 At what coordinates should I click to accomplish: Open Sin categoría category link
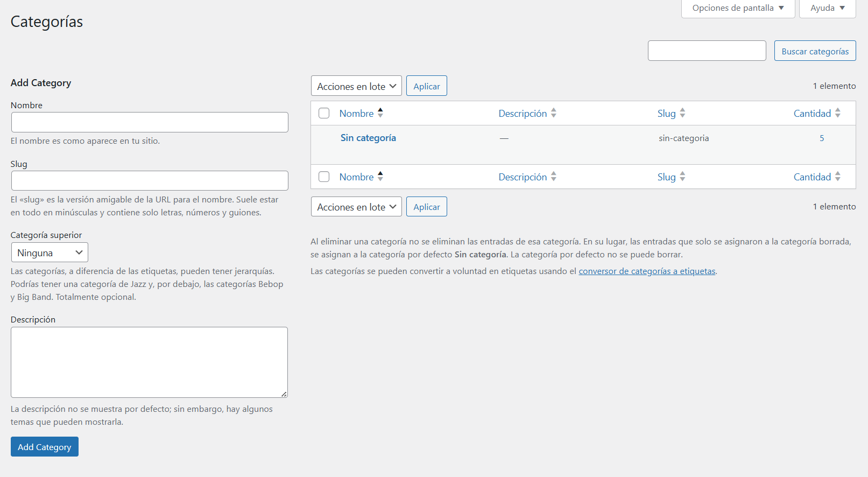[368, 138]
